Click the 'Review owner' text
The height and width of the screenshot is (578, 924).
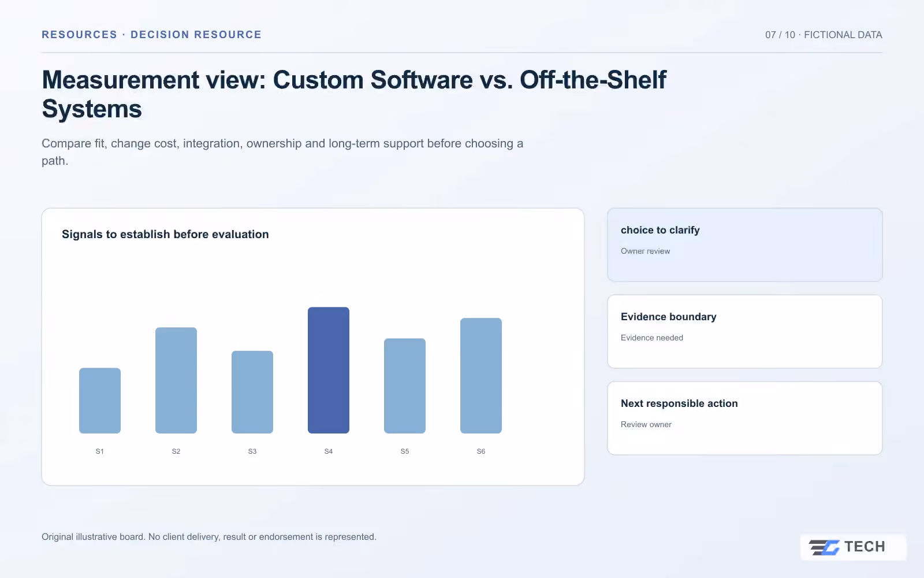[646, 424]
